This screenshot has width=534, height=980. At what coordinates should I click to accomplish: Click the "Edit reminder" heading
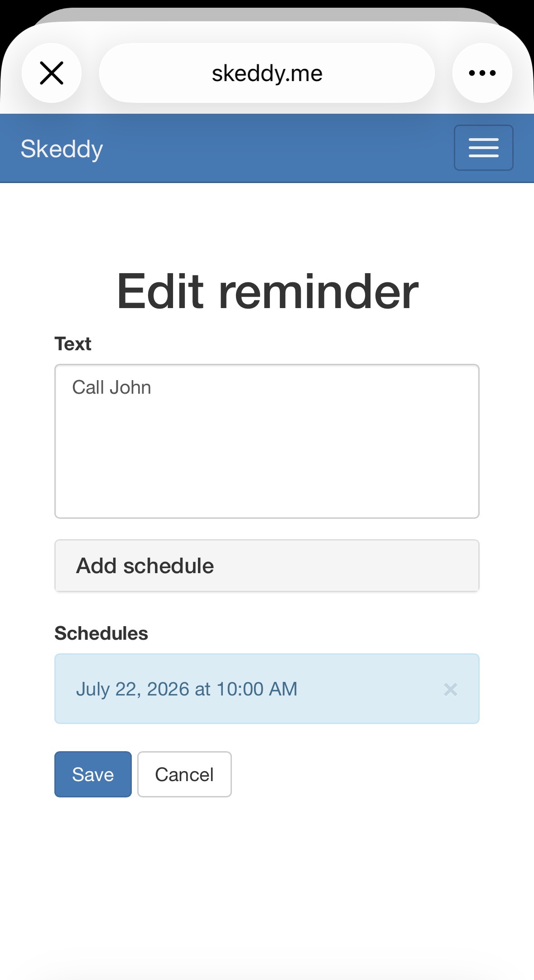pos(267,292)
